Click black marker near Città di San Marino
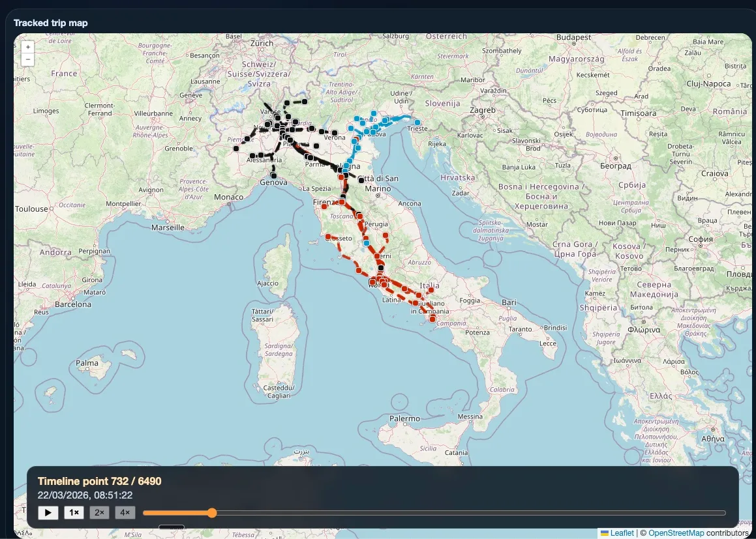756x539 pixels. point(361,179)
